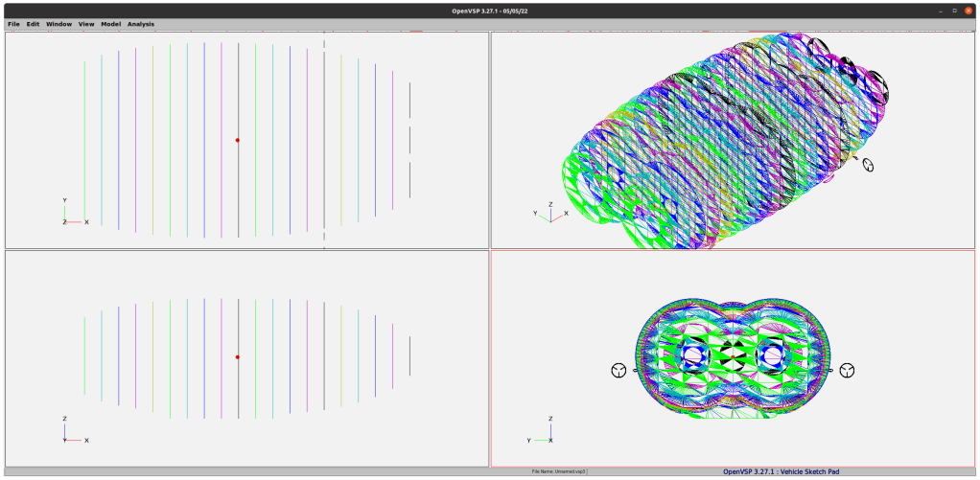Click the right blue circular section in front view
Viewport: 980px width, 480px height.
(x=770, y=357)
